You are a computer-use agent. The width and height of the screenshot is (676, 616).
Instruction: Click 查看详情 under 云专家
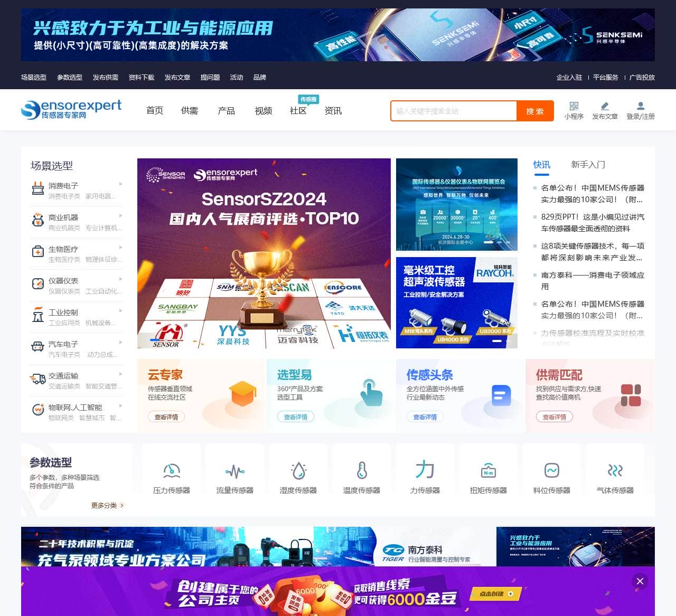166,417
